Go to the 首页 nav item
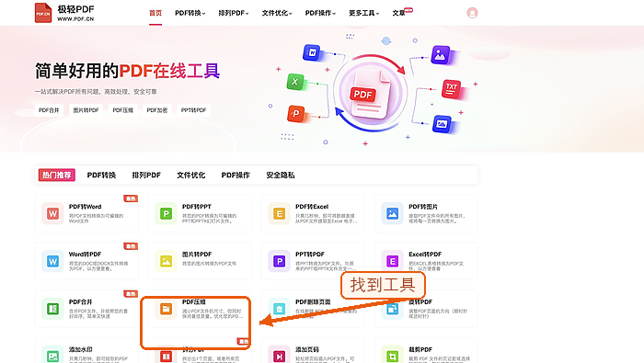 155,13
